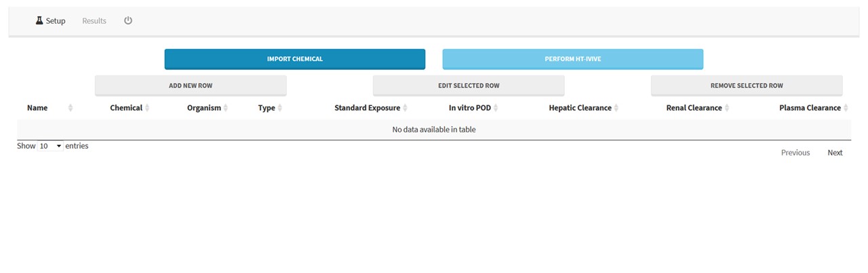Sort by Plasma Clearance arrows
868x273 pixels.
point(846,108)
